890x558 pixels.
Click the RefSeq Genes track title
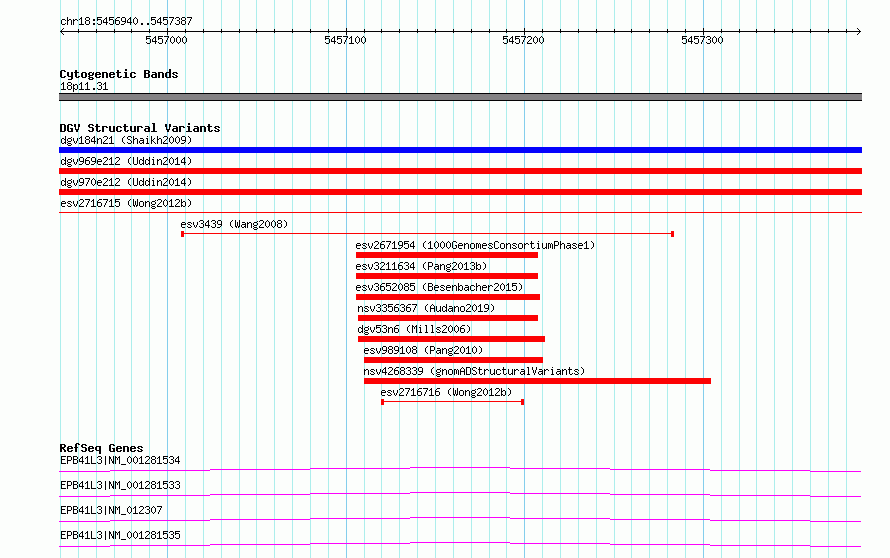click(101, 448)
